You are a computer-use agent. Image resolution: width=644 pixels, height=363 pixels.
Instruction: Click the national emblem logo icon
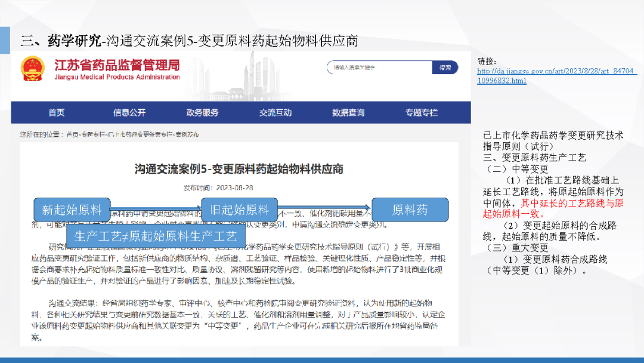point(32,69)
